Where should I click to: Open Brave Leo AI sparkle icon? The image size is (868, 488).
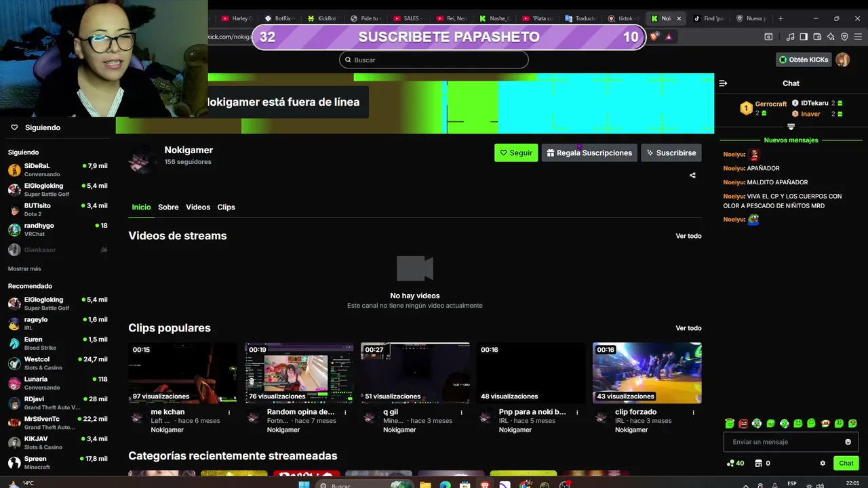point(831,37)
